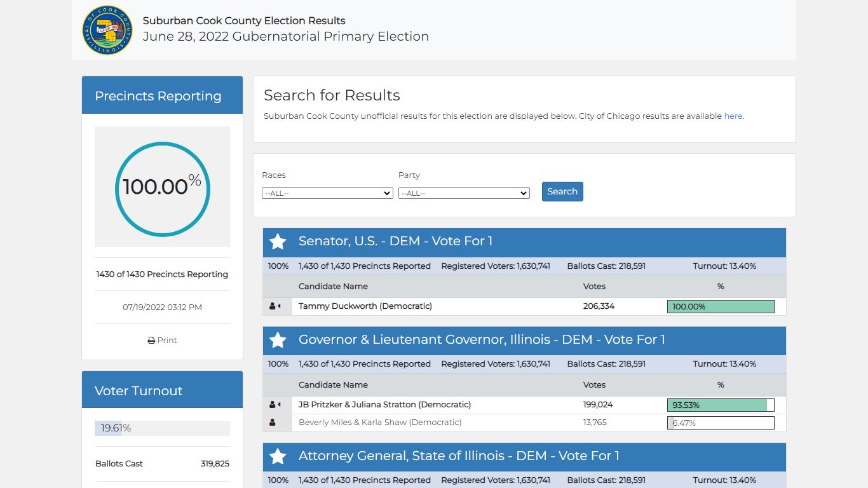The height and width of the screenshot is (488, 868).
Task: Open the Party dropdown
Action: (464, 193)
